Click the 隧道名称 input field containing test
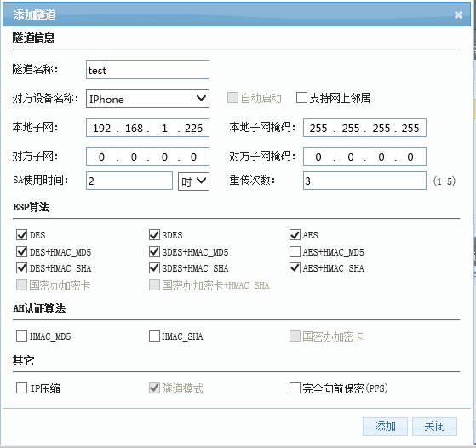The width and height of the screenshot is (476, 448). 147,70
